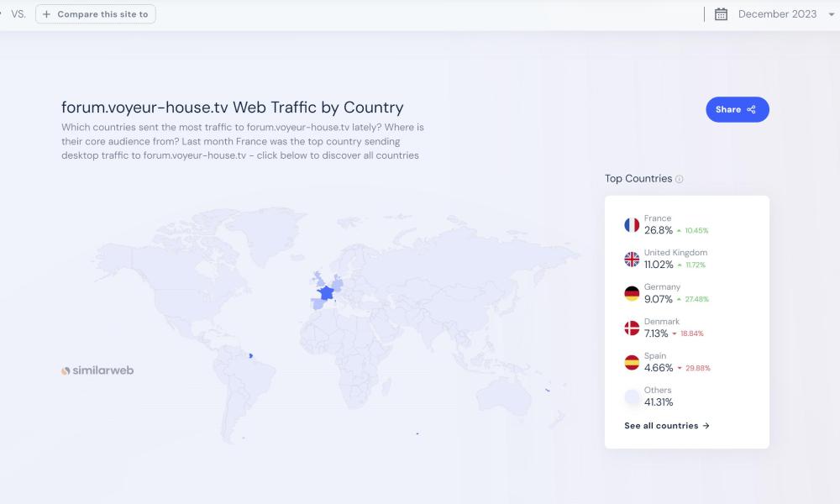Click the Top Countries info icon
The image size is (840, 504).
tap(680, 179)
